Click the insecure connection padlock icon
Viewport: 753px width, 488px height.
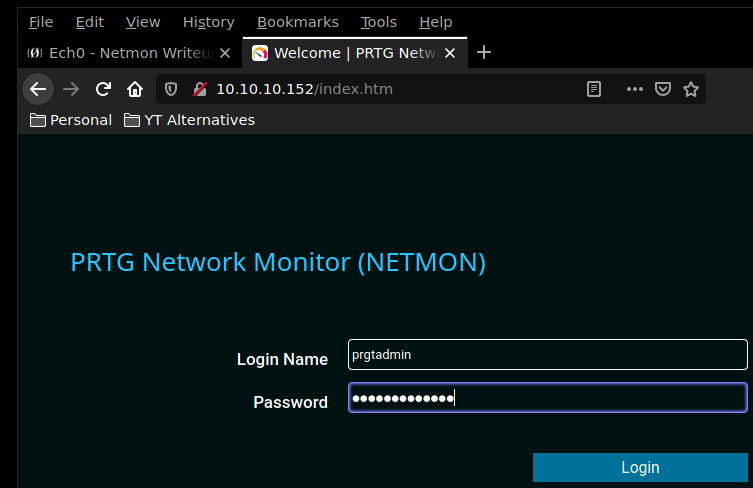[x=199, y=89]
